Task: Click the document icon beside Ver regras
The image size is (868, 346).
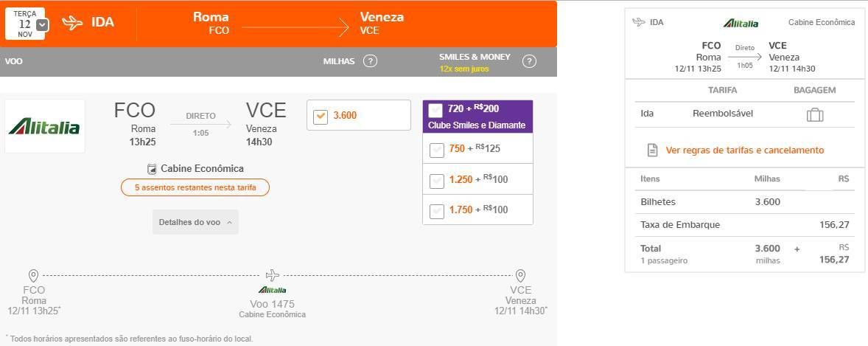Action: click(653, 150)
